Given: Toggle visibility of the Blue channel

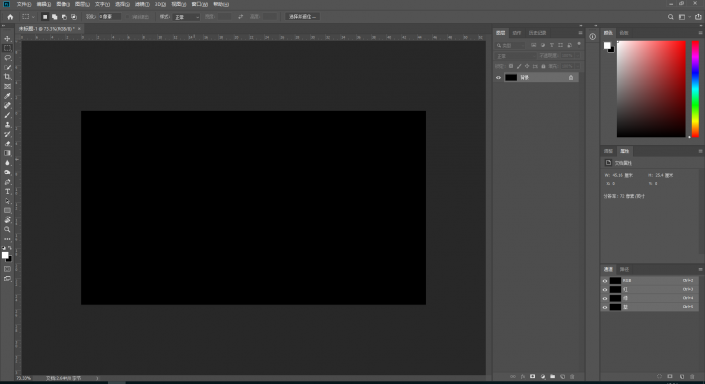Looking at the screenshot, I should click(605, 307).
